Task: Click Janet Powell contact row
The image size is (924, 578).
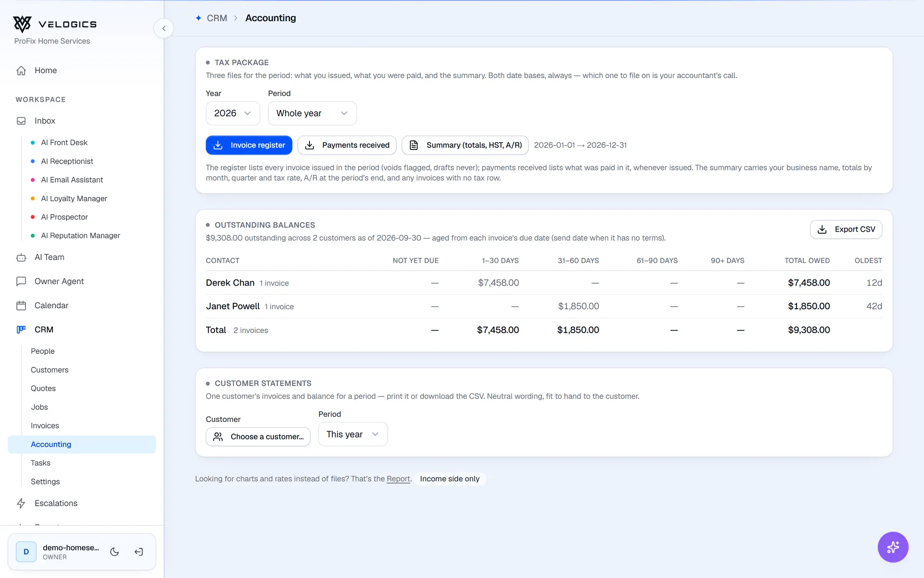Action: click(x=544, y=306)
